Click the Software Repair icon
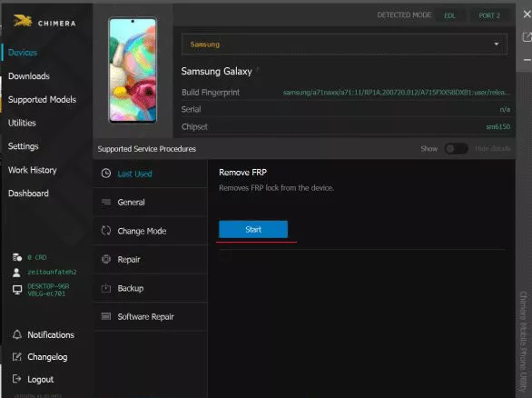The width and height of the screenshot is (532, 398). (x=106, y=316)
